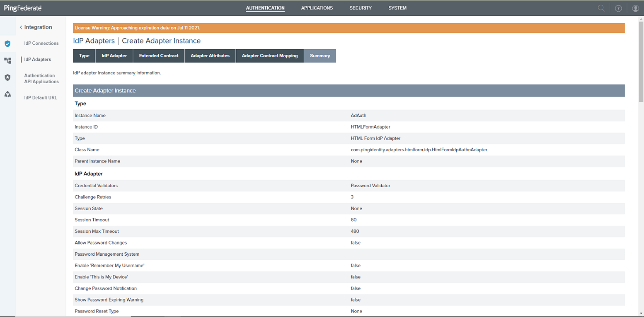
Task: Open Authentication API Applications in the sidebar
Action: 41,78
